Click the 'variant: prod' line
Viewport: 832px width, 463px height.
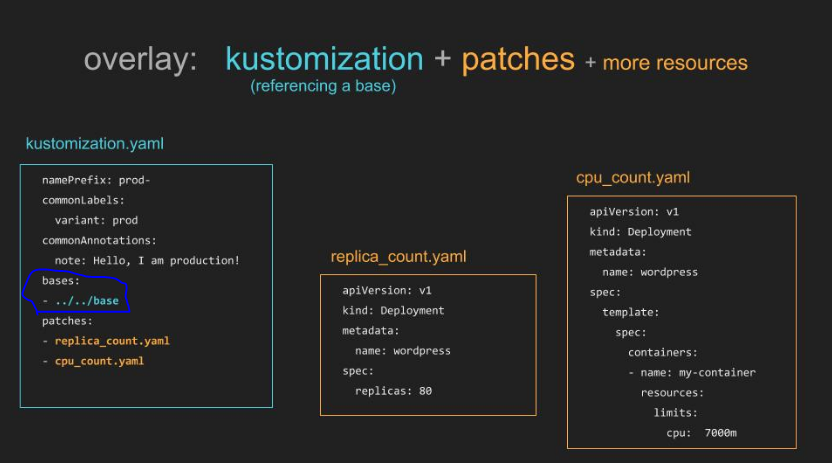[96, 220]
